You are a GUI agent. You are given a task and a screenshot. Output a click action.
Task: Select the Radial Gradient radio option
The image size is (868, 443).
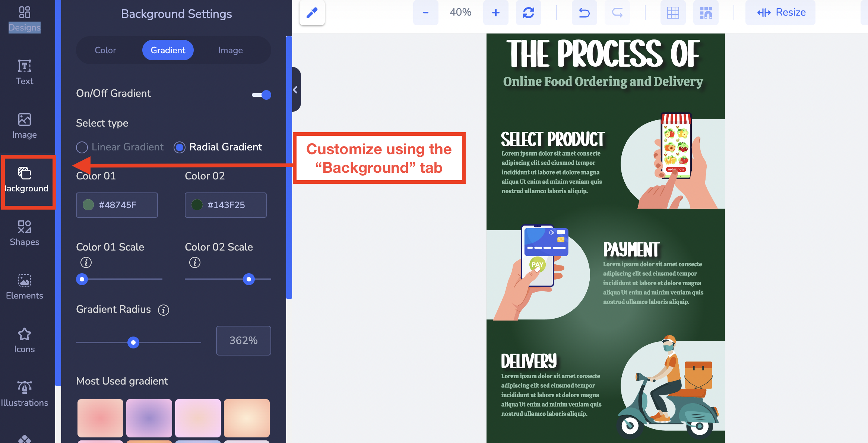pos(218,147)
